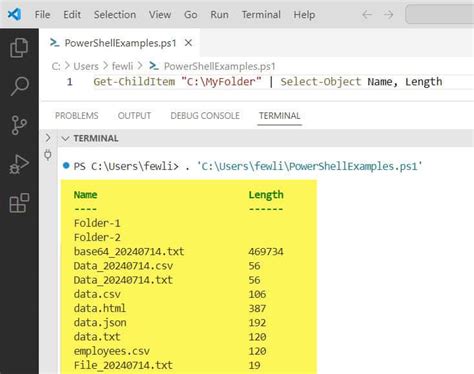Screen dimensions: 474x374
Task: Click Data_20240714.txt in the output
Action: pyautogui.click(x=123, y=280)
